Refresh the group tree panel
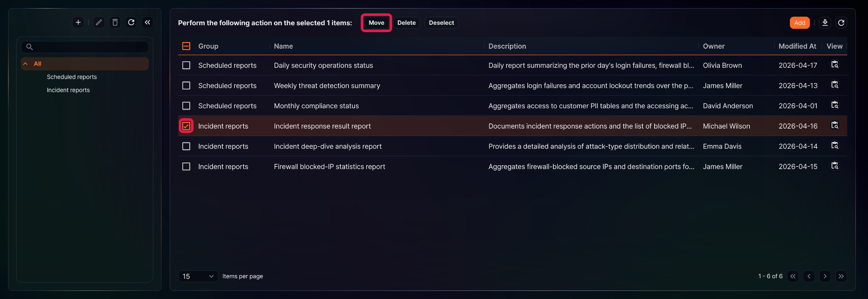 pos(131,22)
